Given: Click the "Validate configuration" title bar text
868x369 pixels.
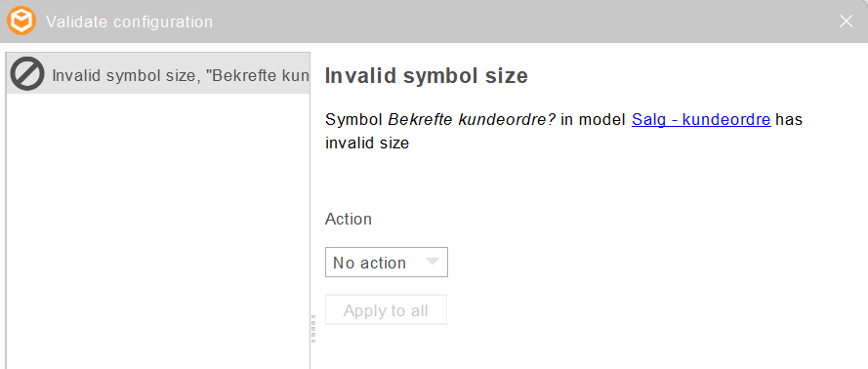Looking at the screenshot, I should click(130, 21).
